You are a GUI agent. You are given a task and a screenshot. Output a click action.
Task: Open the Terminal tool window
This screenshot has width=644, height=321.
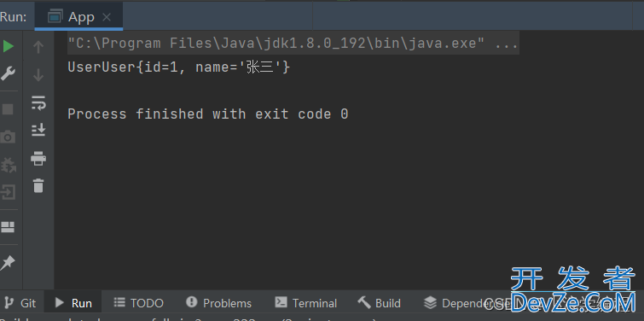306,303
